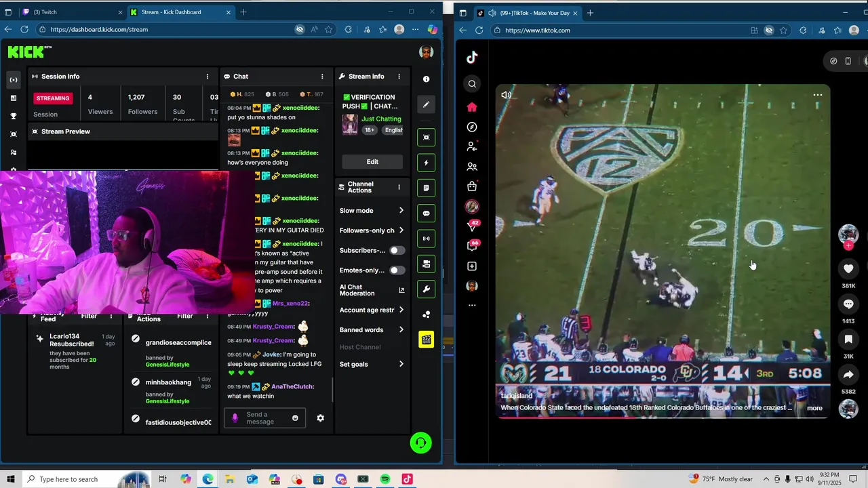Open the green headset support button

tap(420, 443)
